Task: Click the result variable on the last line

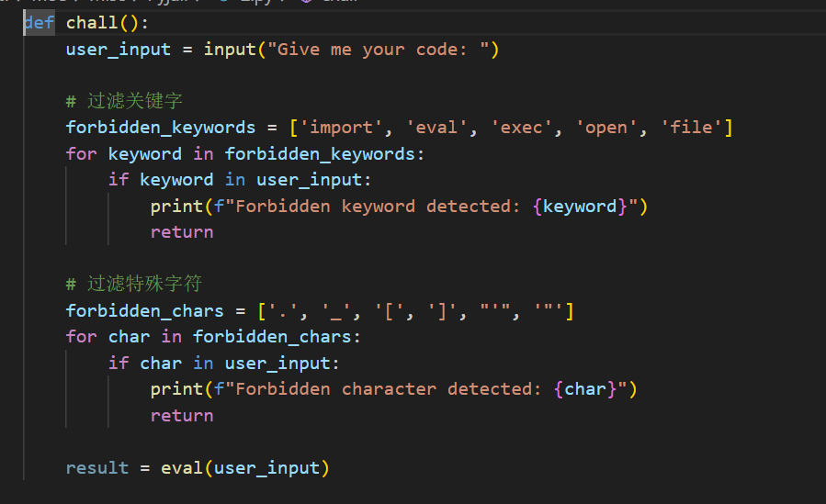Action: click(x=97, y=468)
